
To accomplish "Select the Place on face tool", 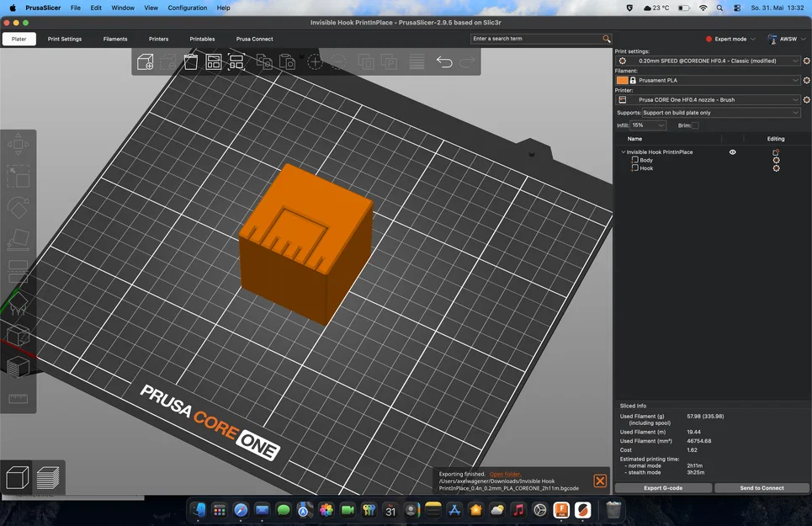I will coord(19,240).
